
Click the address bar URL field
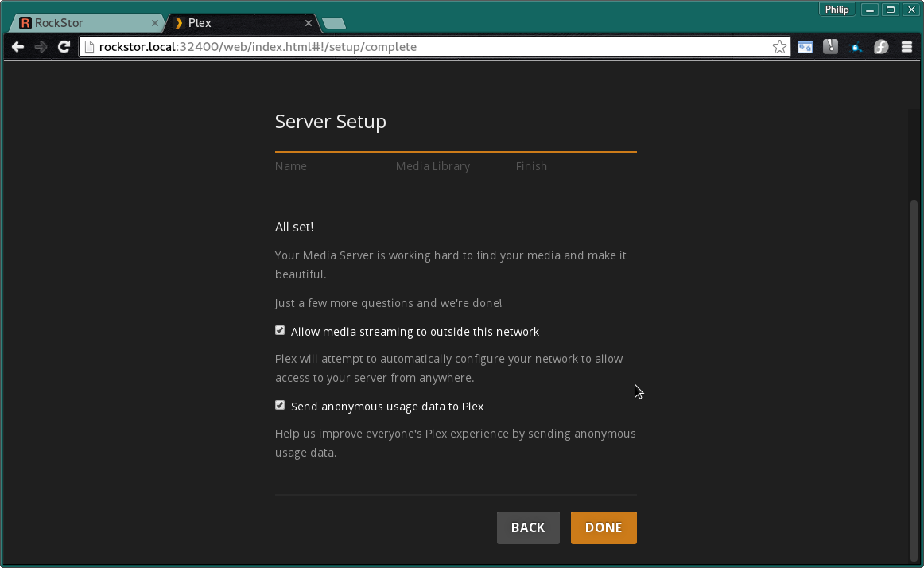(435, 47)
